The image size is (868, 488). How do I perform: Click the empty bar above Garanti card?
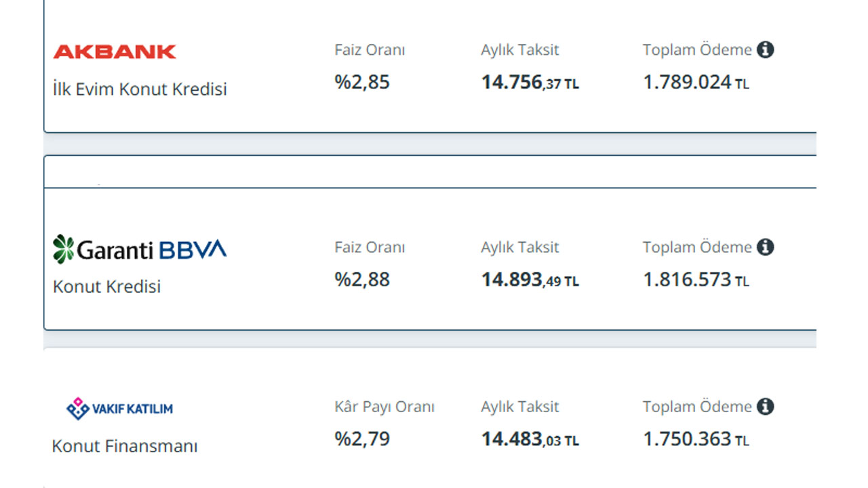click(x=430, y=171)
